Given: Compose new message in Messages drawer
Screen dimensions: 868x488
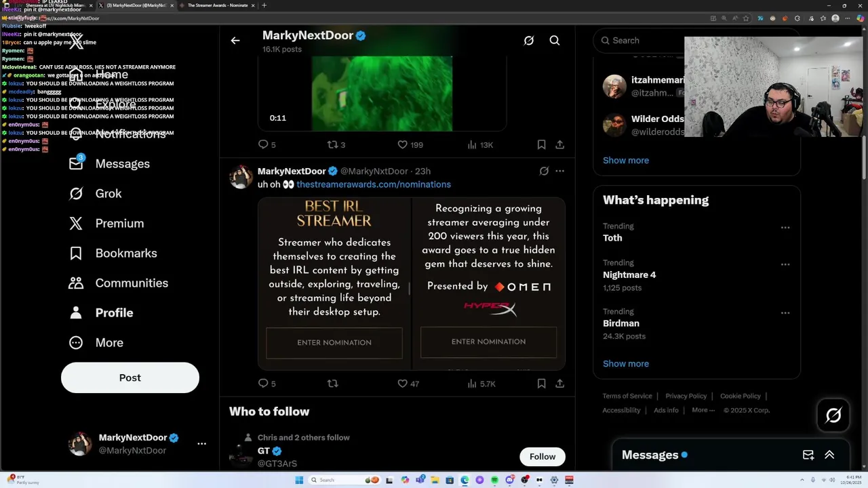Looking at the screenshot, I should (808, 455).
